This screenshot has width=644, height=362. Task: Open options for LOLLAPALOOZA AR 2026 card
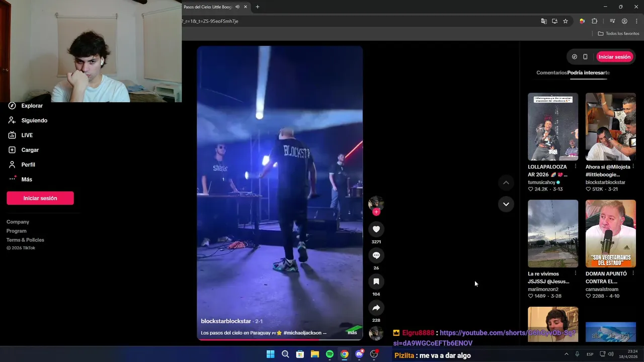click(x=576, y=166)
